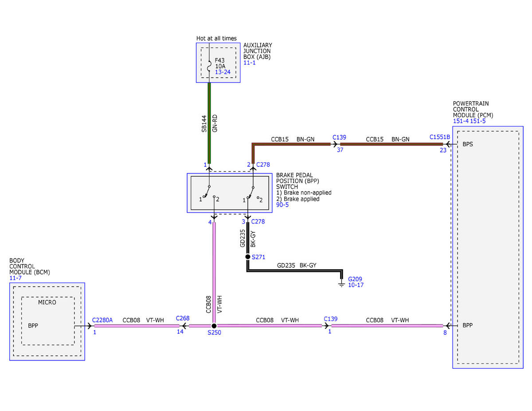The image size is (532, 411).
Task: Open the 10-17 ground reference link
Action: click(356, 285)
